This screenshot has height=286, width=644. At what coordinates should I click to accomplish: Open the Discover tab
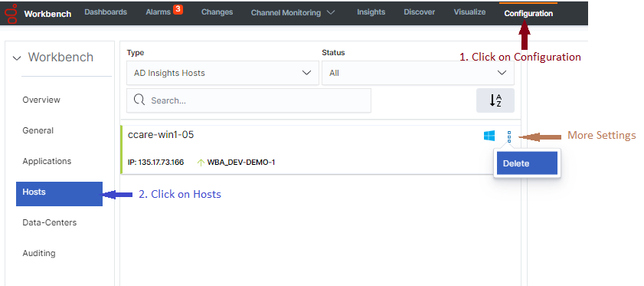pyautogui.click(x=420, y=12)
